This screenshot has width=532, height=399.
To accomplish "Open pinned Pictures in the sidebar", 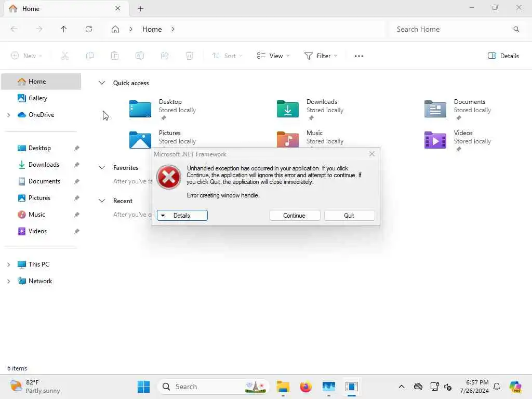I will pos(39,198).
